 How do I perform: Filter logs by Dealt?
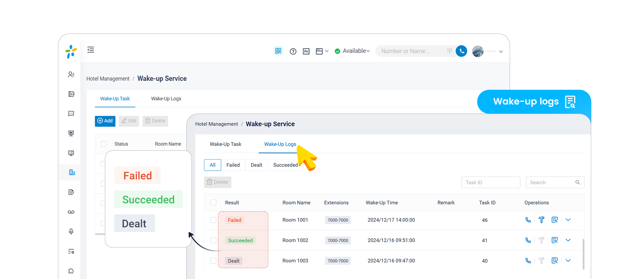coord(256,165)
